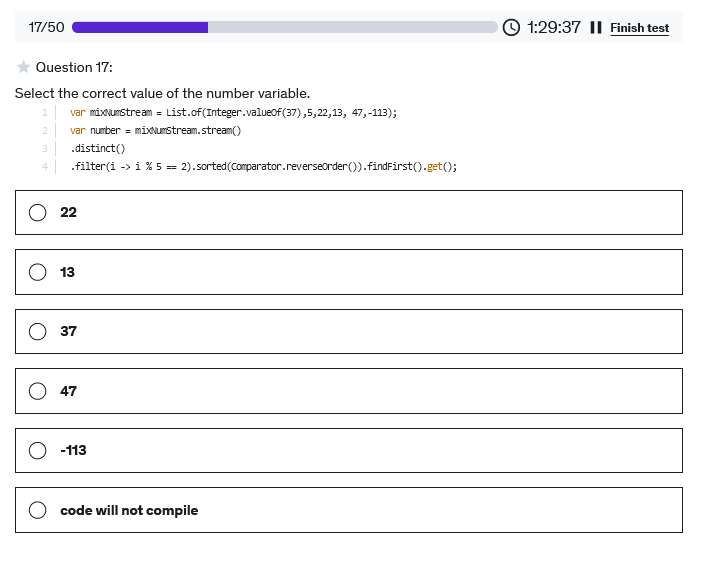This screenshot has height=575, width=705.
Task: Mark 47 as the answer
Action: pos(38,391)
